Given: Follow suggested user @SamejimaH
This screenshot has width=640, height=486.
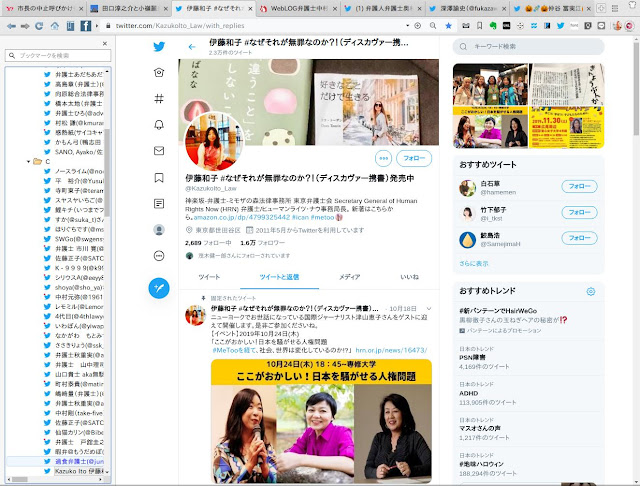Looking at the screenshot, I should pos(580,238).
